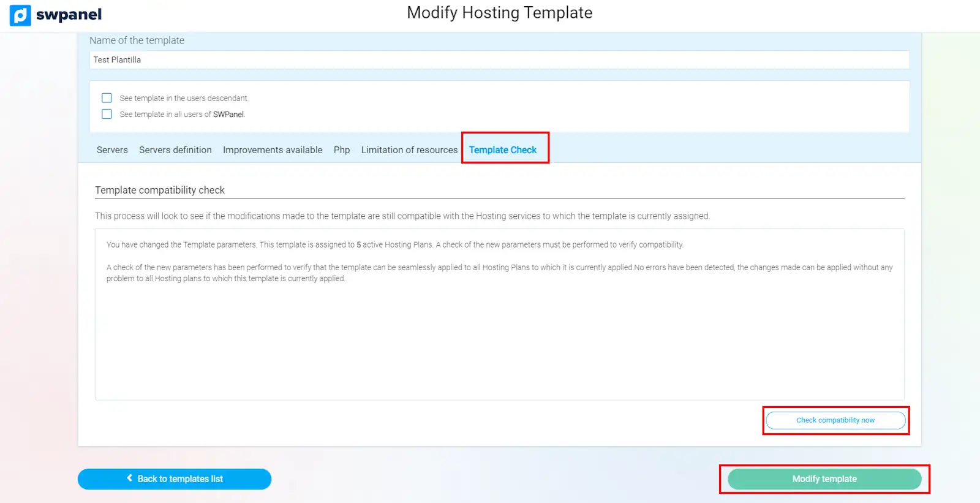Click the swpanel wordmark text
980x503 pixels.
69,15
